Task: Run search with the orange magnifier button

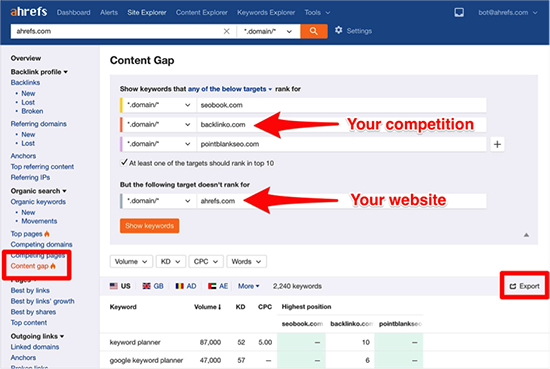Action: pos(314,31)
